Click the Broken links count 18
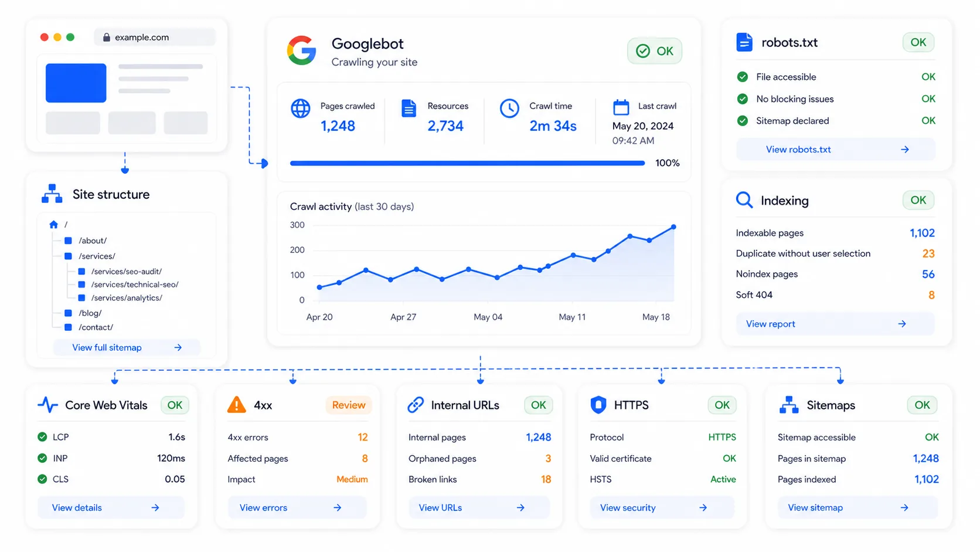The image size is (980, 552). click(546, 479)
